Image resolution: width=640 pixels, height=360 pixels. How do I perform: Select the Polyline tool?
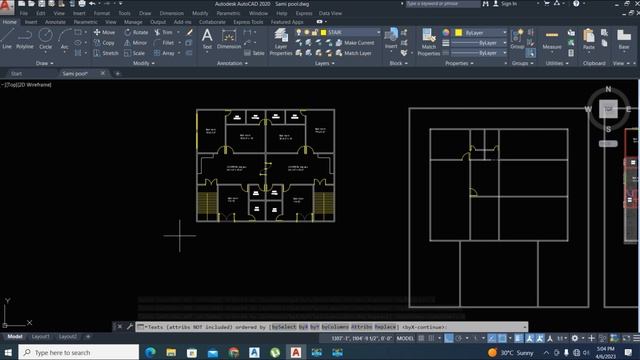24,39
